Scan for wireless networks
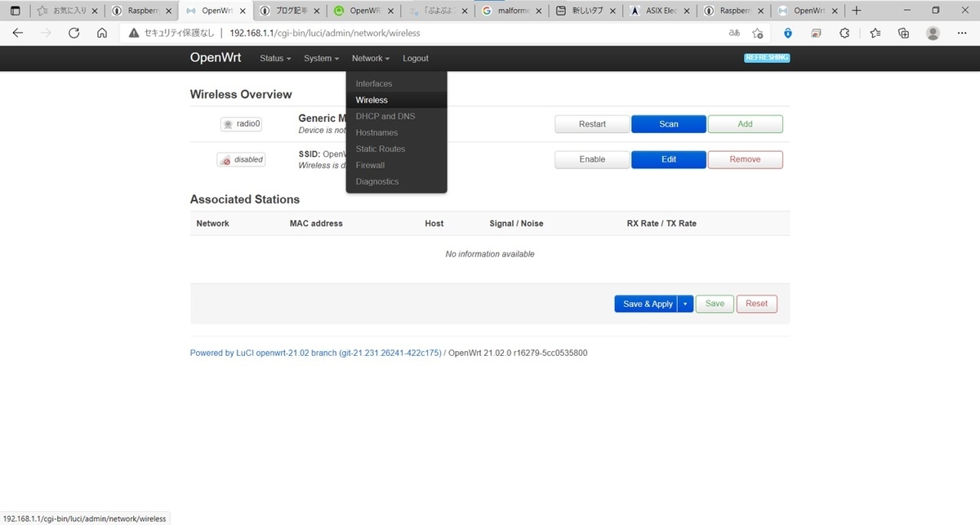This screenshot has height=525, width=980. (669, 124)
